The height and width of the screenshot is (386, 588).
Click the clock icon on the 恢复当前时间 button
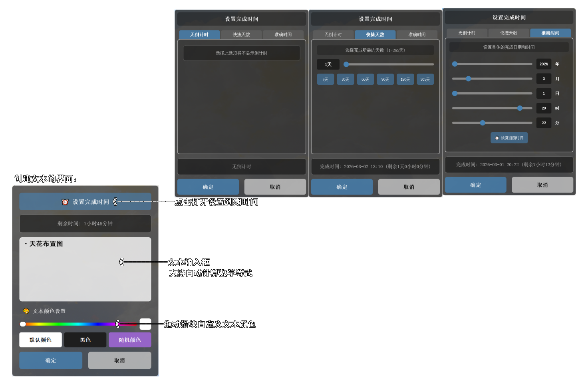497,138
